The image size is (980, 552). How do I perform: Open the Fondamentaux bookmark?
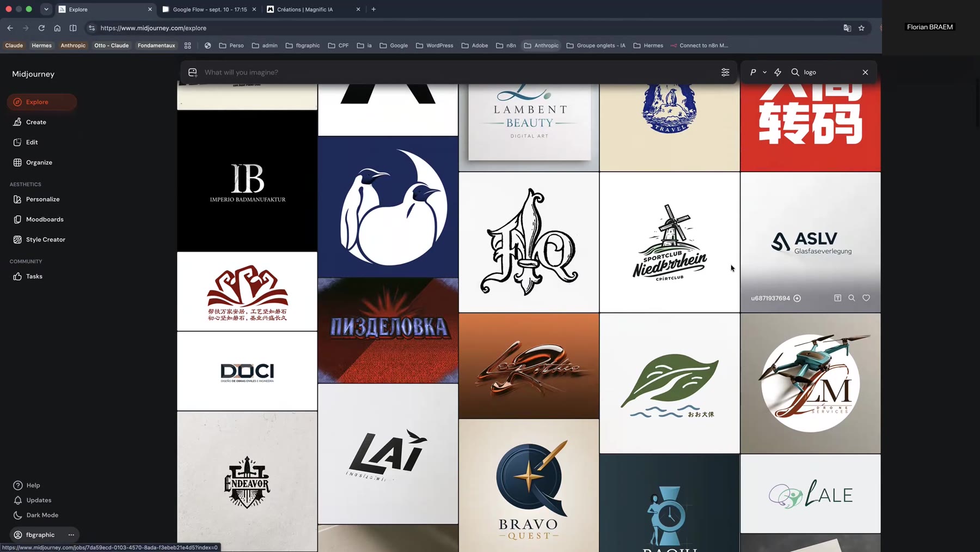(x=156, y=46)
